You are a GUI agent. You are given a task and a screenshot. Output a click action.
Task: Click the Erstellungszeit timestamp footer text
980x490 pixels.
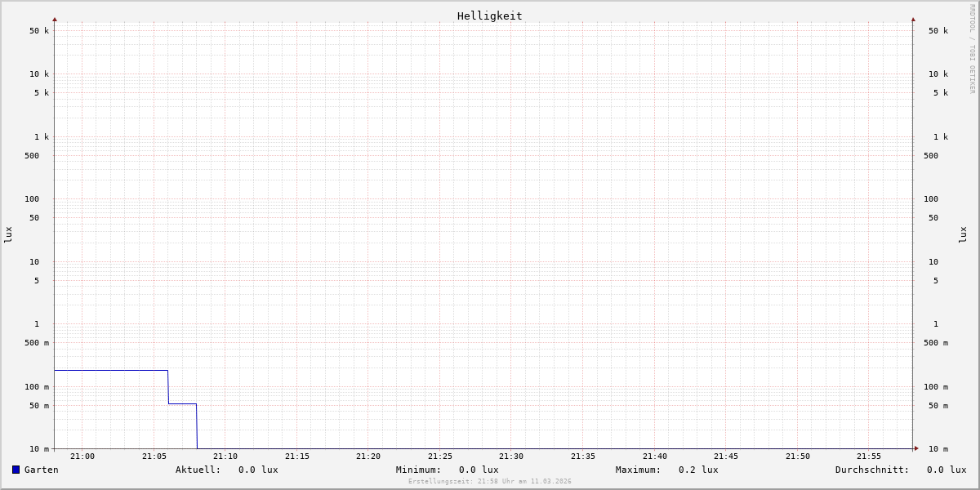point(490,482)
